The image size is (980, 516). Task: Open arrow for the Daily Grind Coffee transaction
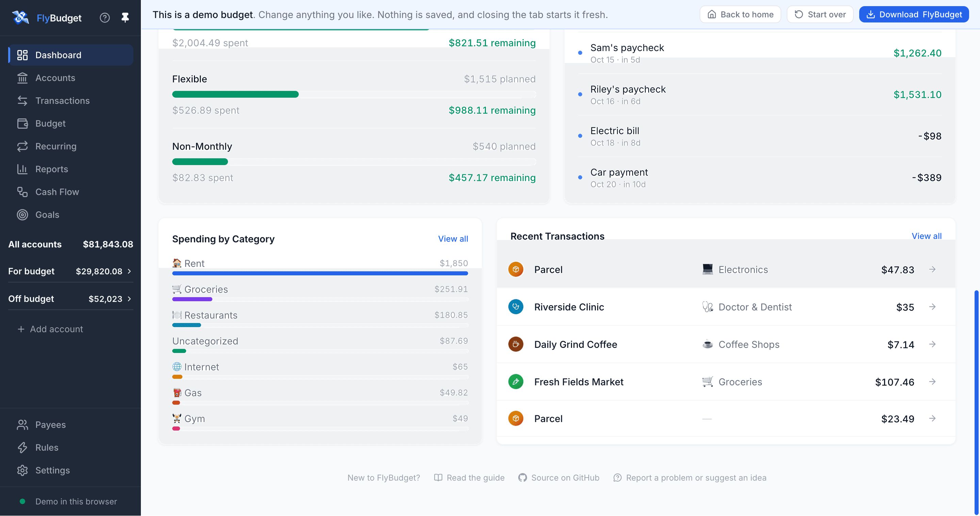click(932, 344)
